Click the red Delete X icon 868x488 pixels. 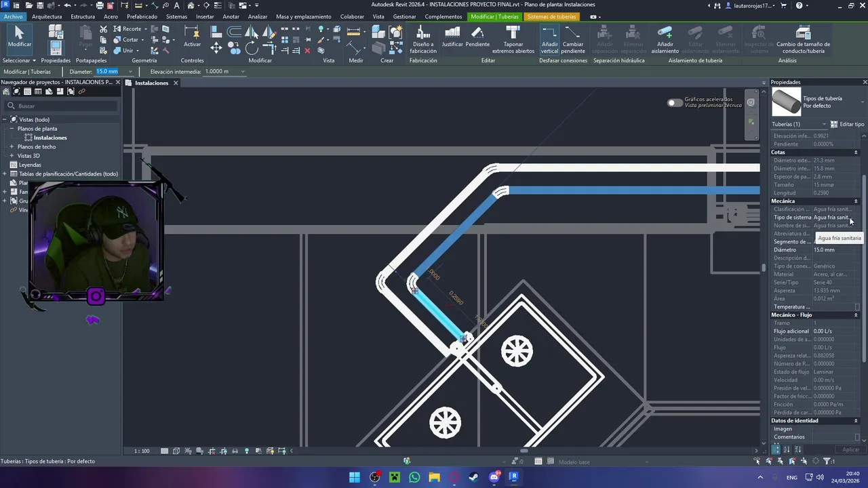tap(307, 50)
